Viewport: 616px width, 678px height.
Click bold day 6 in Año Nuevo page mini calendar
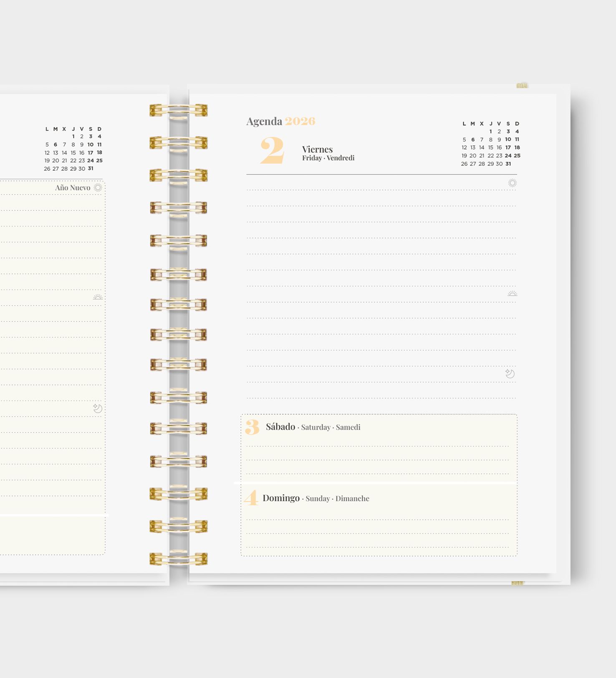56,144
